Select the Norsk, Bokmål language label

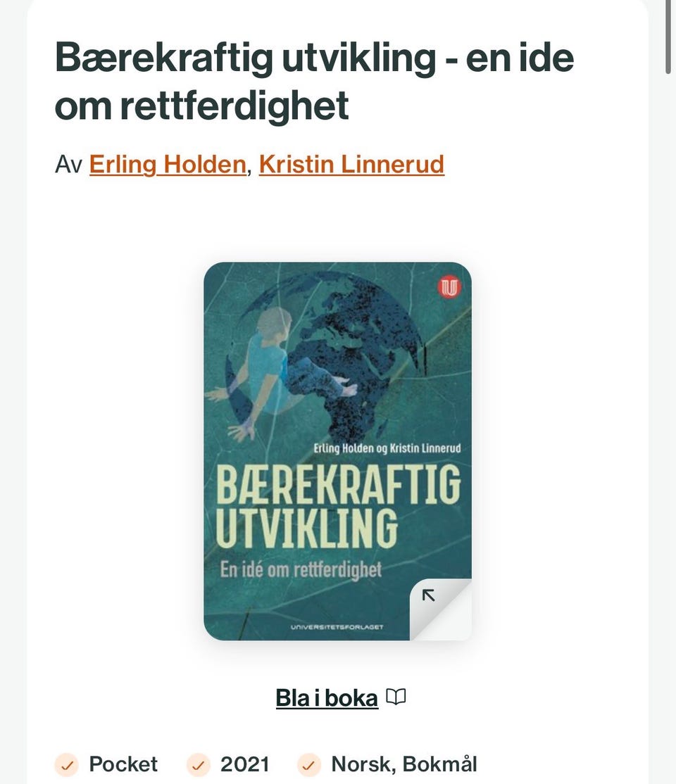click(x=404, y=764)
